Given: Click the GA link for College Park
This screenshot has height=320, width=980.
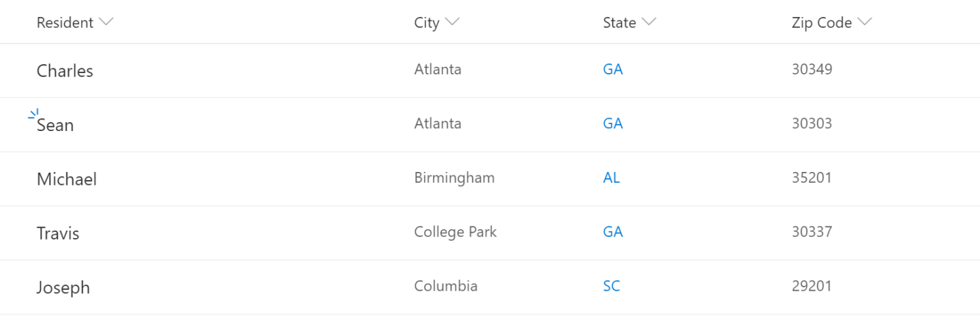Looking at the screenshot, I should [x=613, y=232].
